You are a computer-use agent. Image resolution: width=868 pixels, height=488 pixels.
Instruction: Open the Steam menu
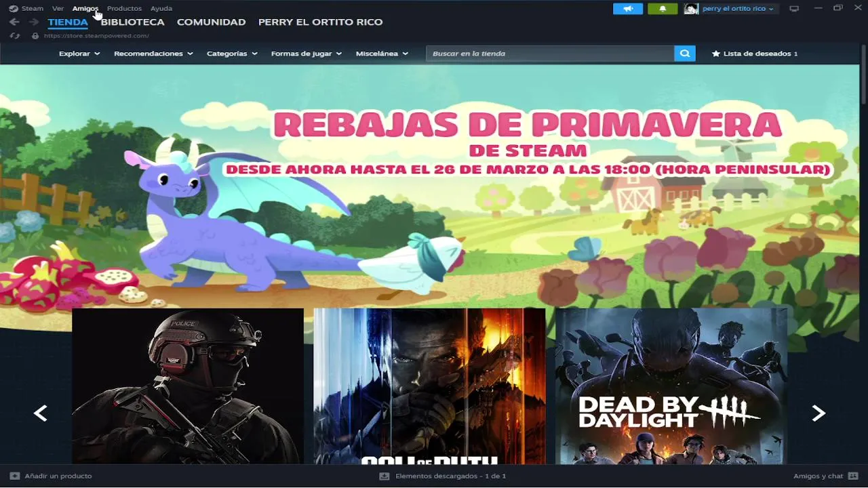point(32,9)
